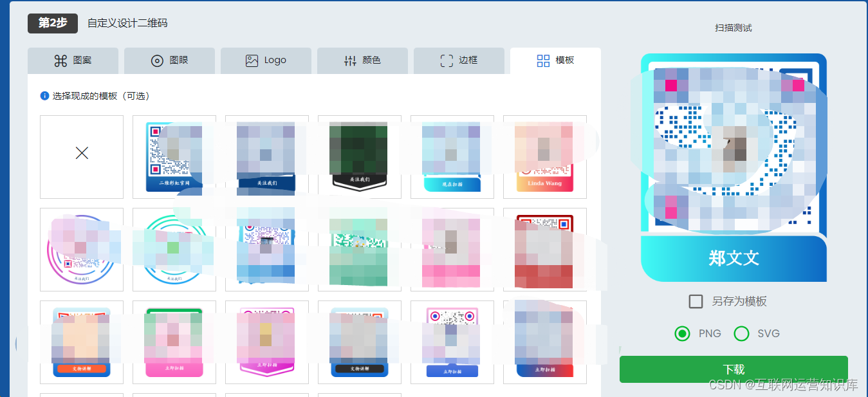868x397 pixels.
Task: Select the 二维彩虹官网 template
Action: click(x=174, y=157)
